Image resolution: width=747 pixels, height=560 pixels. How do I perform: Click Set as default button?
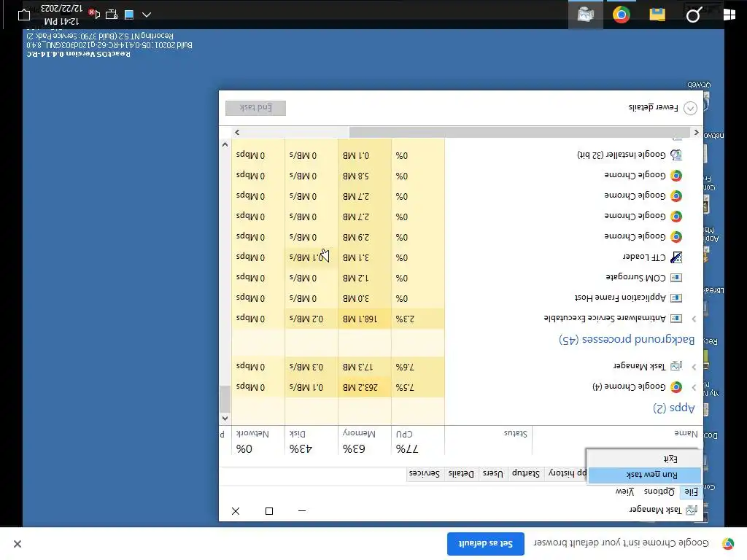(x=485, y=543)
